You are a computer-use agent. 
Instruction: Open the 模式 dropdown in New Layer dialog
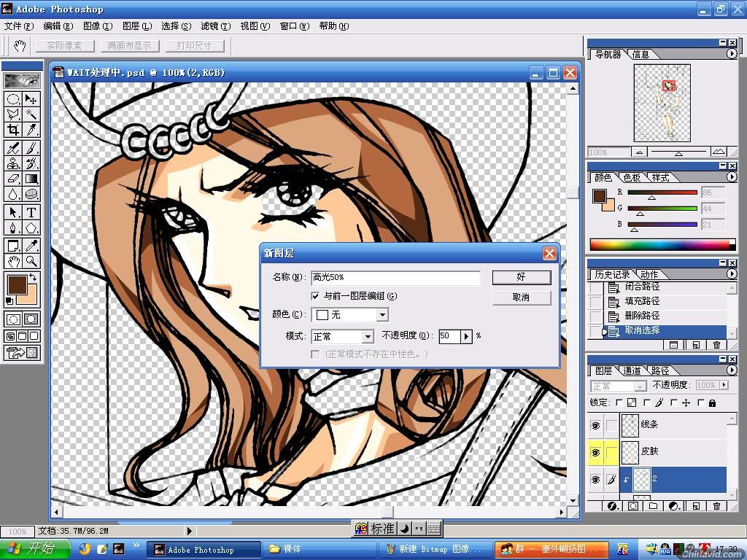(x=368, y=337)
